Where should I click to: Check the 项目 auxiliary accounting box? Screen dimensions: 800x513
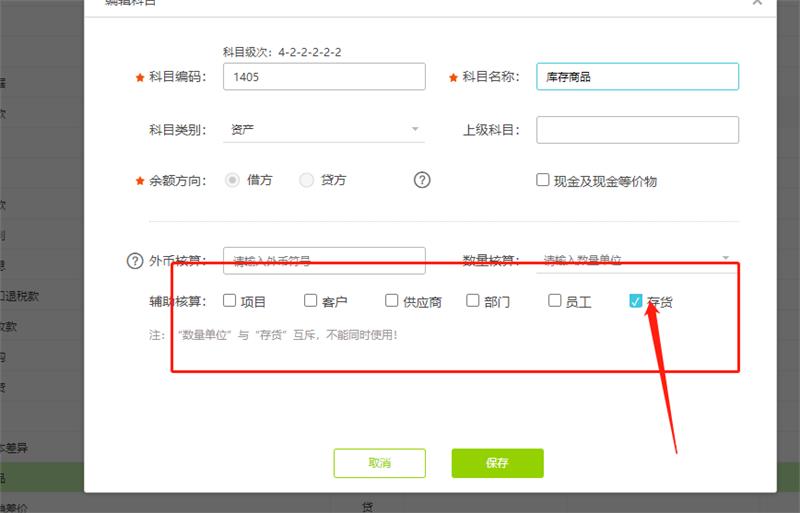[x=230, y=301]
